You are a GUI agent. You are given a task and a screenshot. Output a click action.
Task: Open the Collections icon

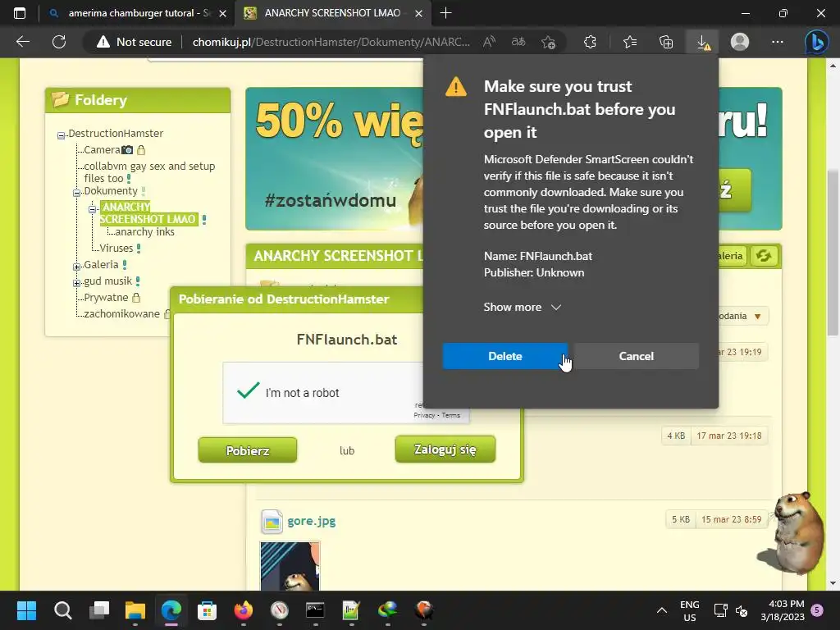(x=666, y=42)
